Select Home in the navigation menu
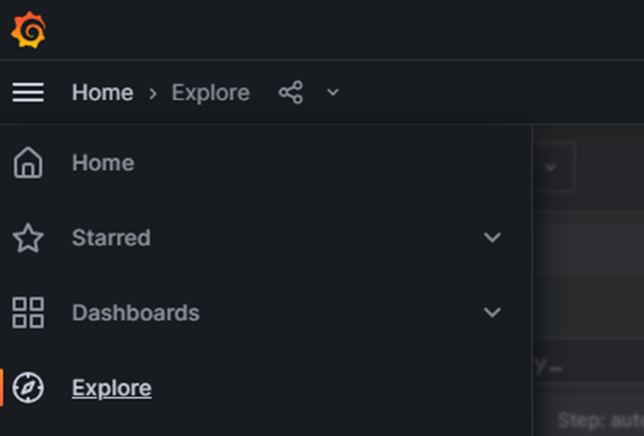 coord(103,163)
